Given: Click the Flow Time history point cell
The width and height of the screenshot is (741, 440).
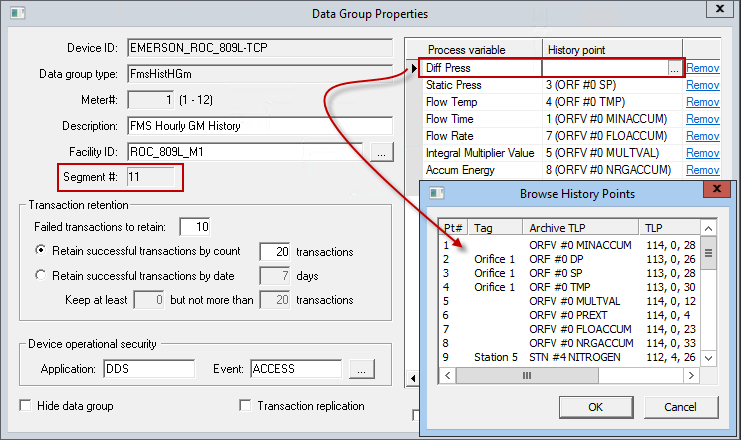Looking at the screenshot, I should (x=612, y=119).
